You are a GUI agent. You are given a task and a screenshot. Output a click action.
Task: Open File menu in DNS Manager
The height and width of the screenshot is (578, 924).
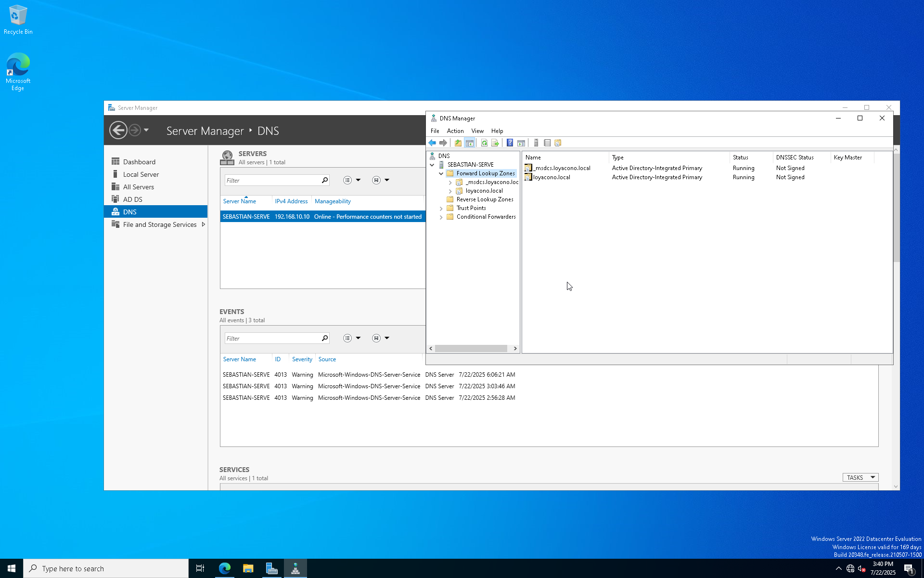coord(435,131)
